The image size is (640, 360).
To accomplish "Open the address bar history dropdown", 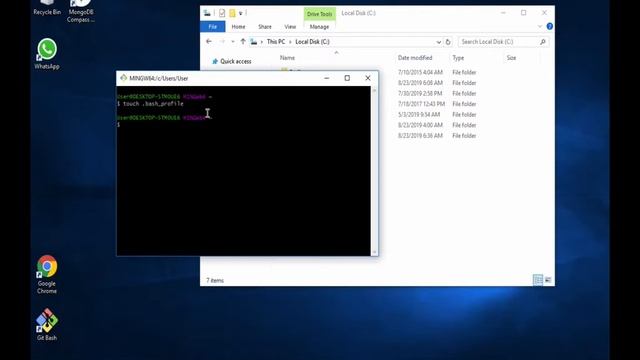I will 438,42.
